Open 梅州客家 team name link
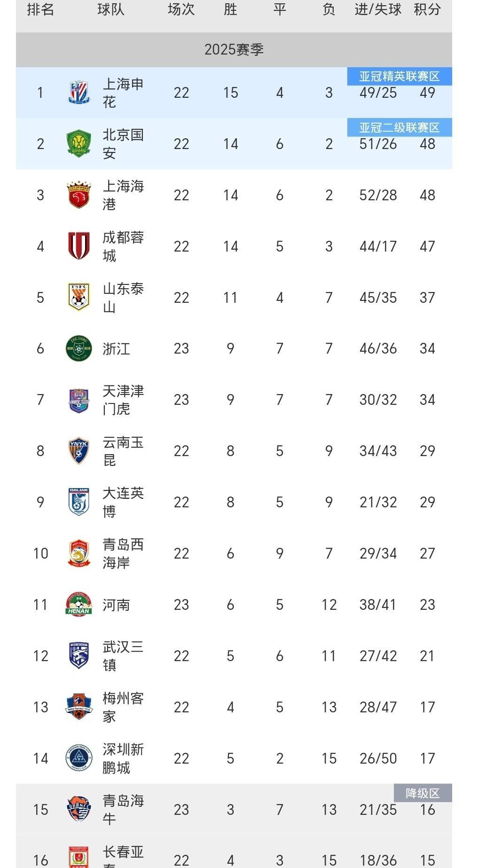 click(x=123, y=707)
